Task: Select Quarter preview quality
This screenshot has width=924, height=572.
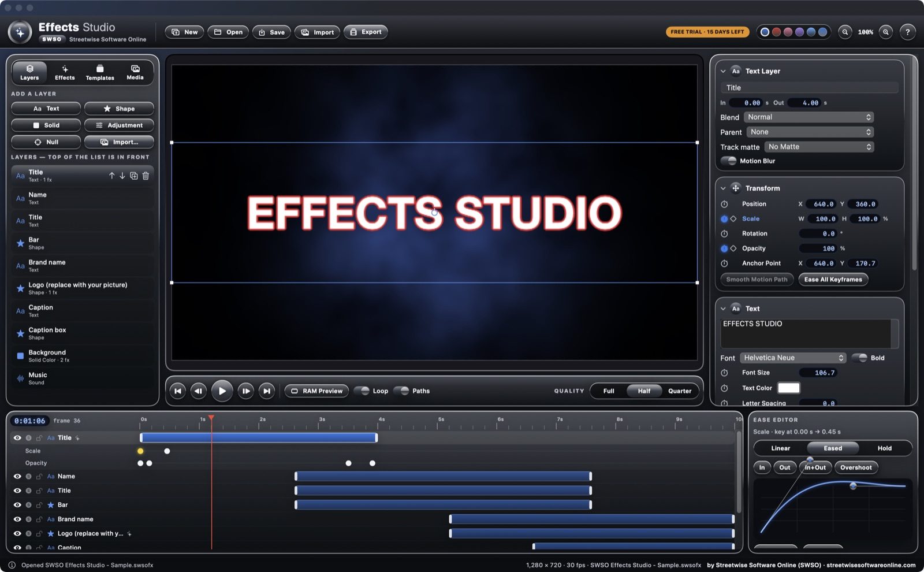Action: [x=680, y=391]
